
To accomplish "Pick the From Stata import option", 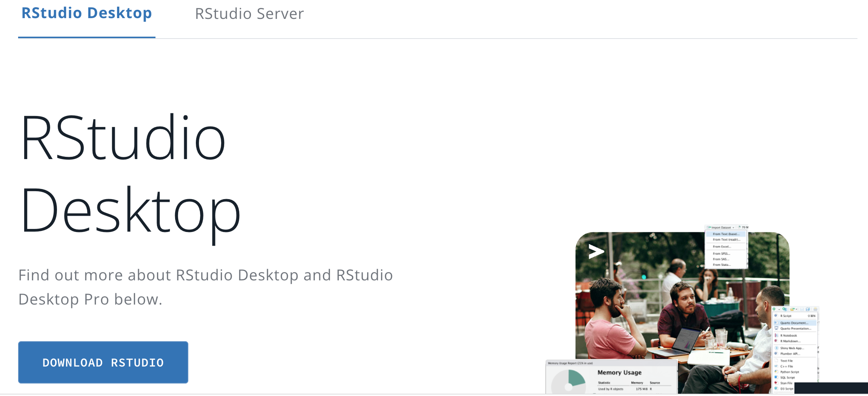I will [722, 265].
